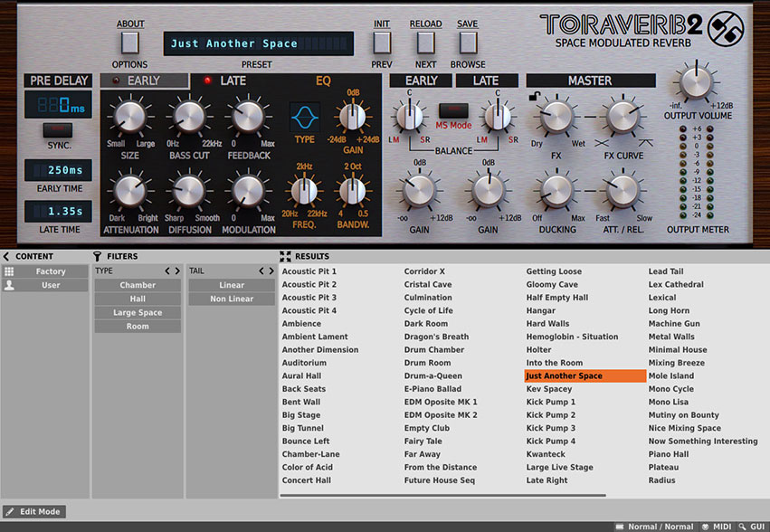
Task: Select the Non Linear tail filter
Action: pyautogui.click(x=232, y=299)
